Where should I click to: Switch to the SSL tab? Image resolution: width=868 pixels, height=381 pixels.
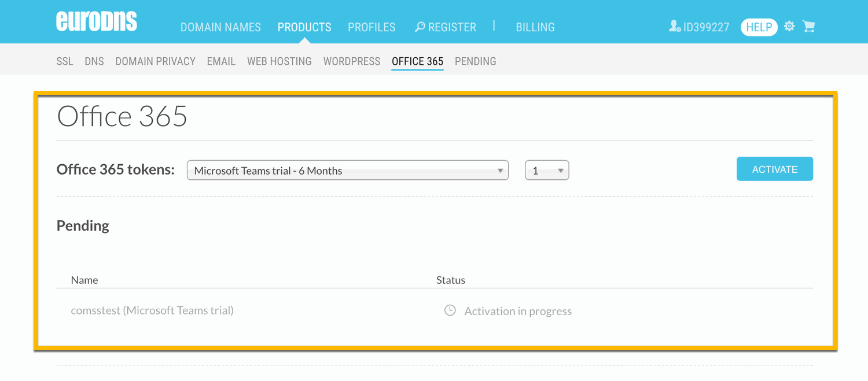click(x=65, y=61)
